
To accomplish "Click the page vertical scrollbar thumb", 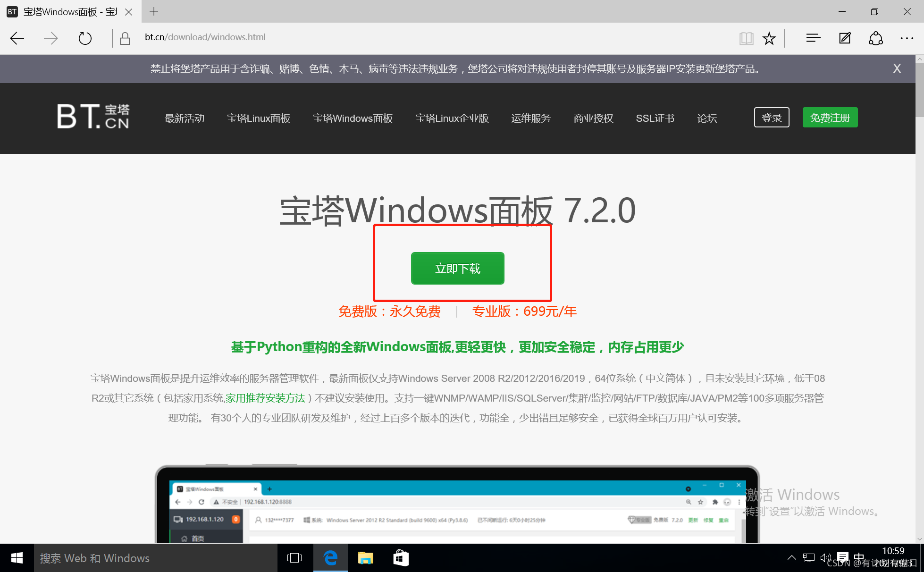I will (x=920, y=90).
